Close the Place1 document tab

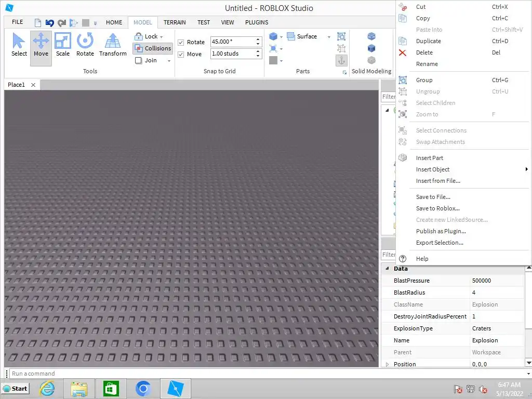coord(33,85)
